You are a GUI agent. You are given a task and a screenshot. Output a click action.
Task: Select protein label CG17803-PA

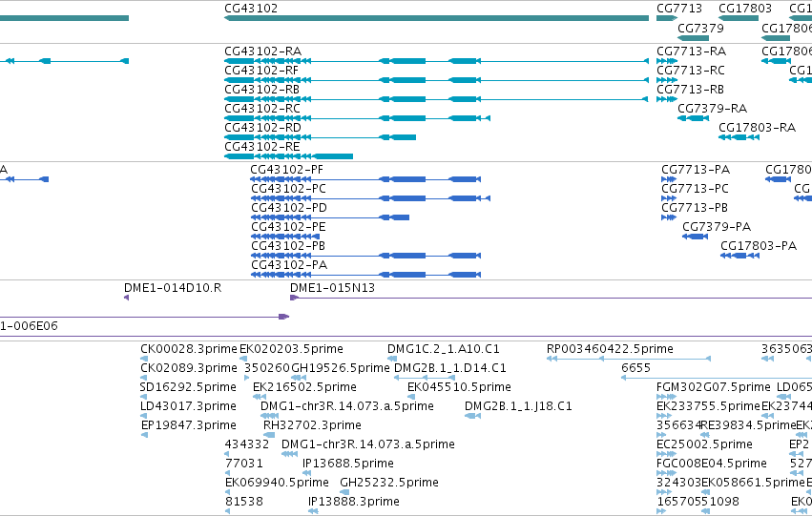pos(759,246)
